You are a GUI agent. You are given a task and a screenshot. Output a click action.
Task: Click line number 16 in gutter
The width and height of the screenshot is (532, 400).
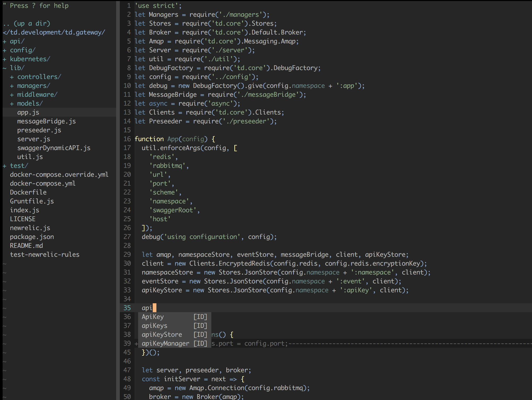point(127,139)
